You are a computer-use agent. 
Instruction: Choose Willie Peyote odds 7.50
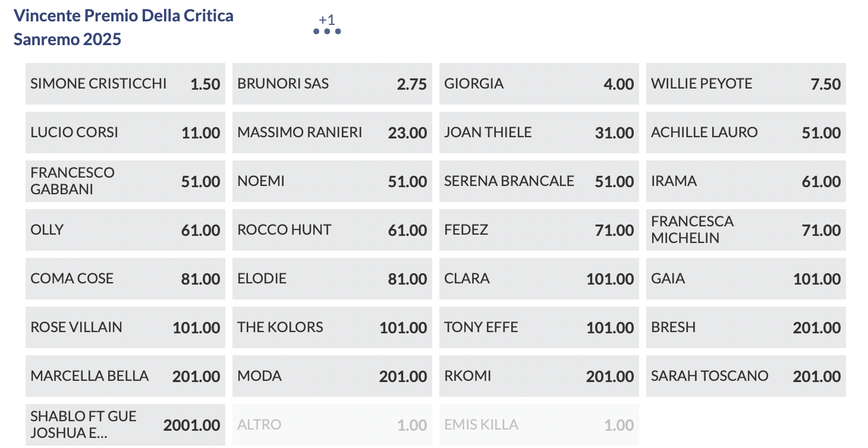click(x=746, y=84)
